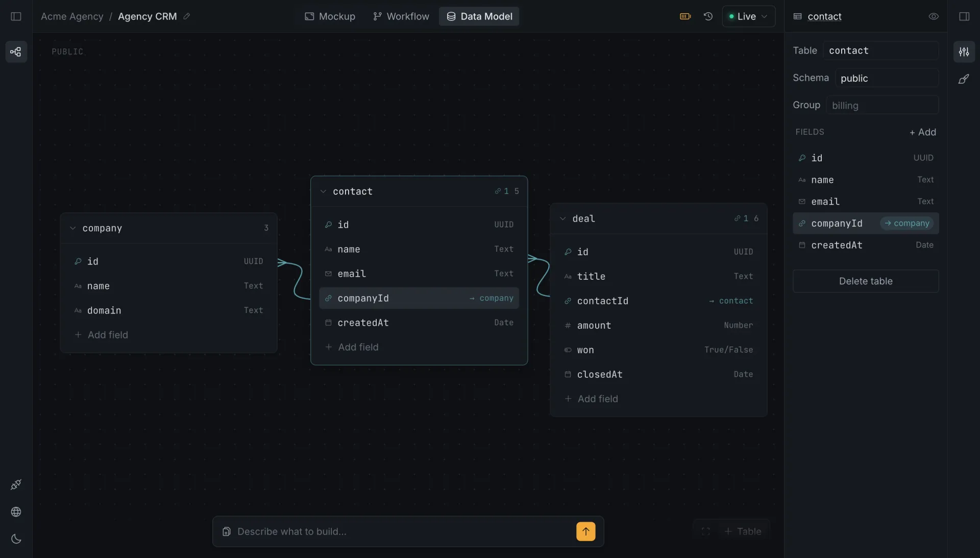Click + Add in the FIELDS section
The height and width of the screenshot is (558, 980).
[923, 132]
